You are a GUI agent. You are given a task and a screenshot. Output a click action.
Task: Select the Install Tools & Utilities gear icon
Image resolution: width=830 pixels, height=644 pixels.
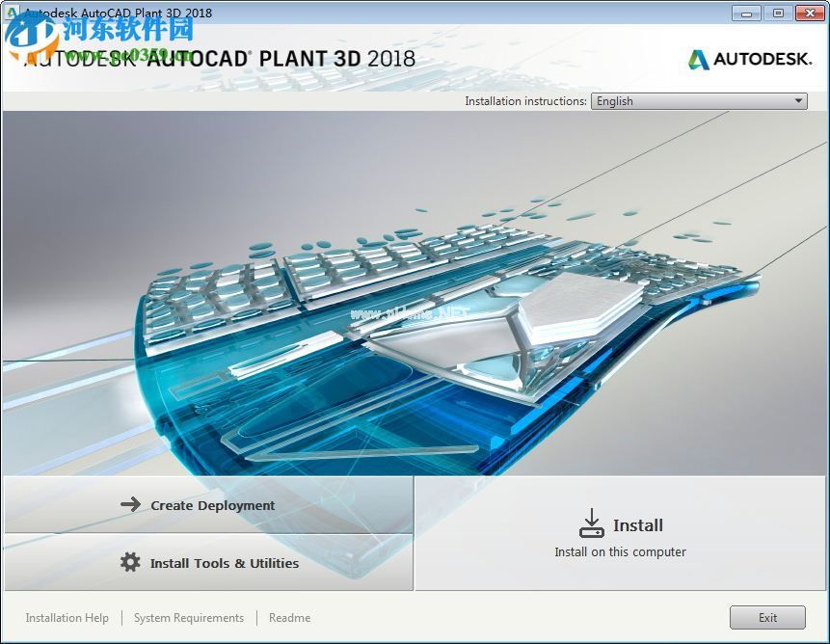[x=129, y=562]
